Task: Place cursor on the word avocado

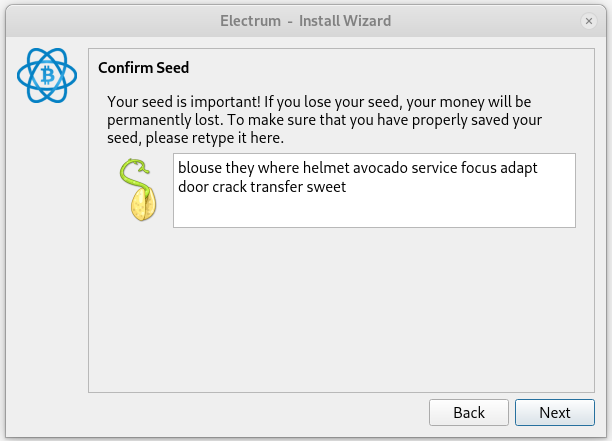Action: coord(380,168)
